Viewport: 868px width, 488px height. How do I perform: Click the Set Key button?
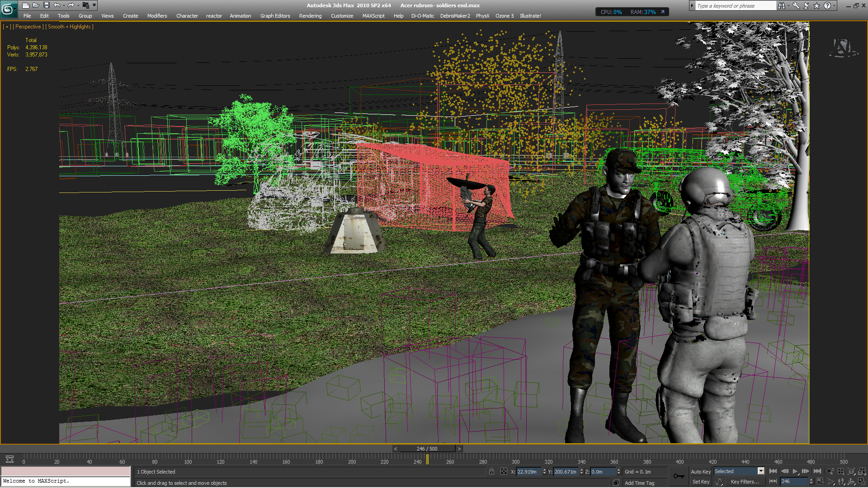[701, 482]
